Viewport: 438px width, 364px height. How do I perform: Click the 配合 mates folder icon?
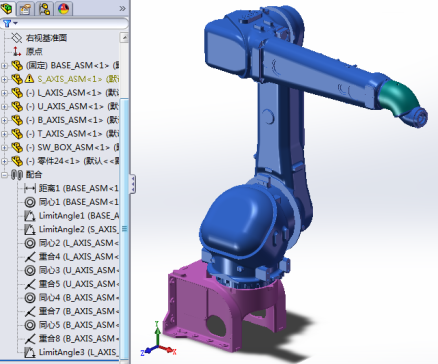(x=17, y=175)
